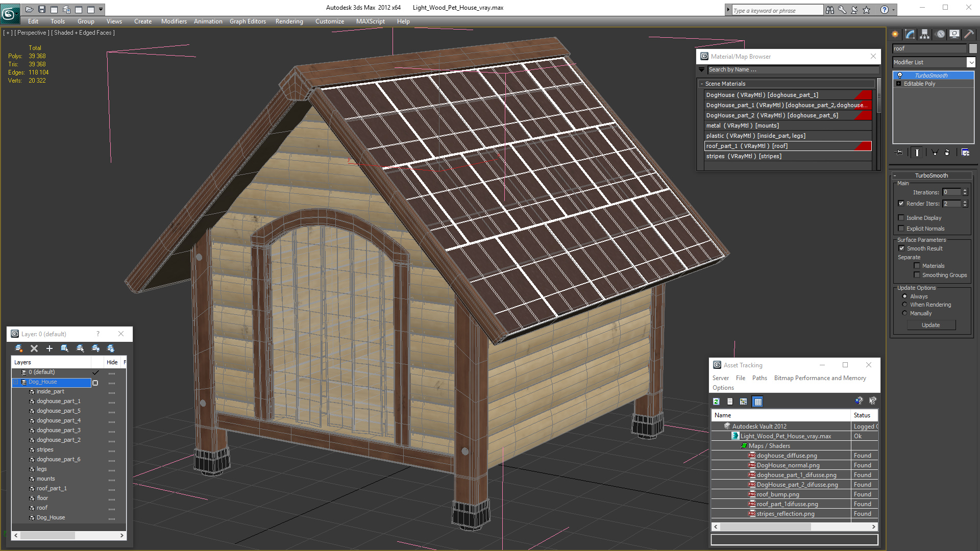
Task: Click Add selected objects plus icon
Action: [50, 348]
